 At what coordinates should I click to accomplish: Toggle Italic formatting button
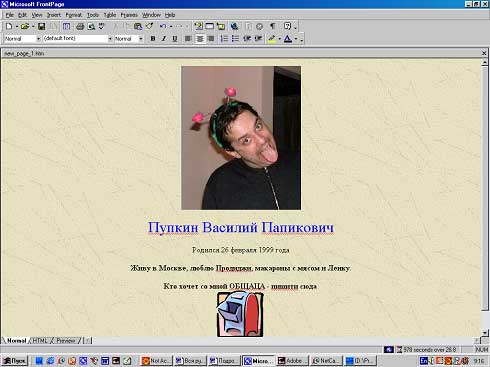pyautogui.click(x=164, y=39)
